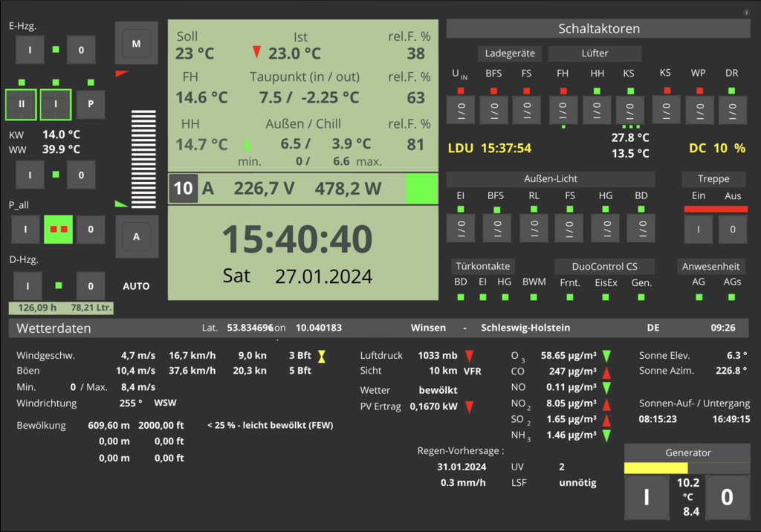Click the green square beside 478,2 W

421,189
